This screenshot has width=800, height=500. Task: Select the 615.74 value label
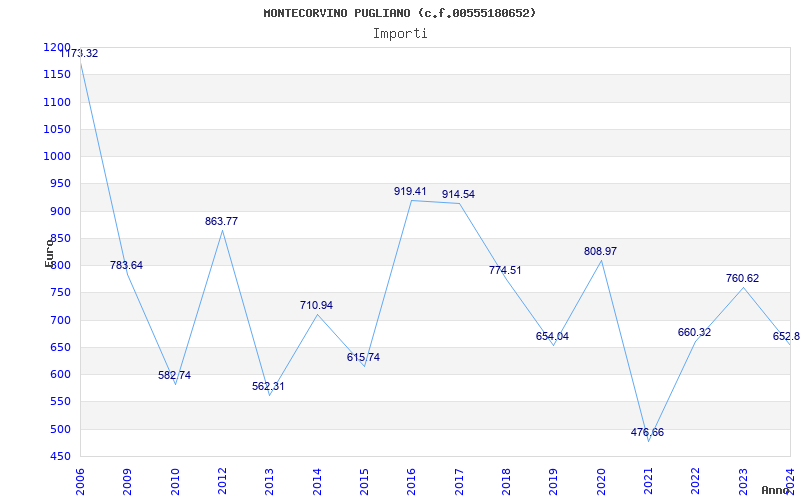363,357
